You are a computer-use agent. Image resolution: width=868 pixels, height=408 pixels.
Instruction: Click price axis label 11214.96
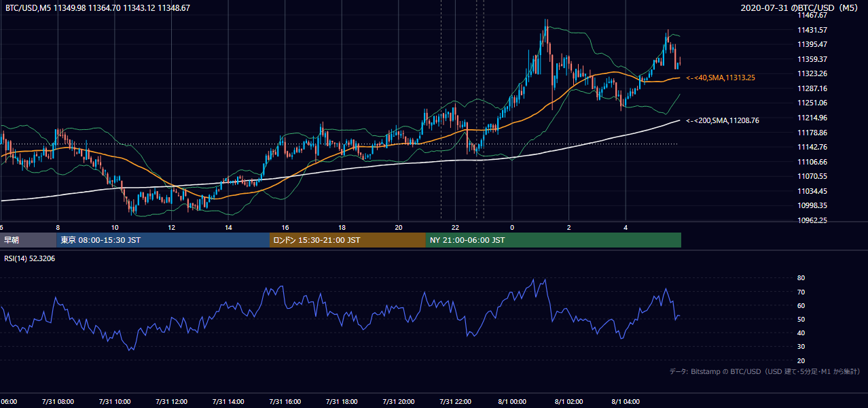[x=812, y=118]
